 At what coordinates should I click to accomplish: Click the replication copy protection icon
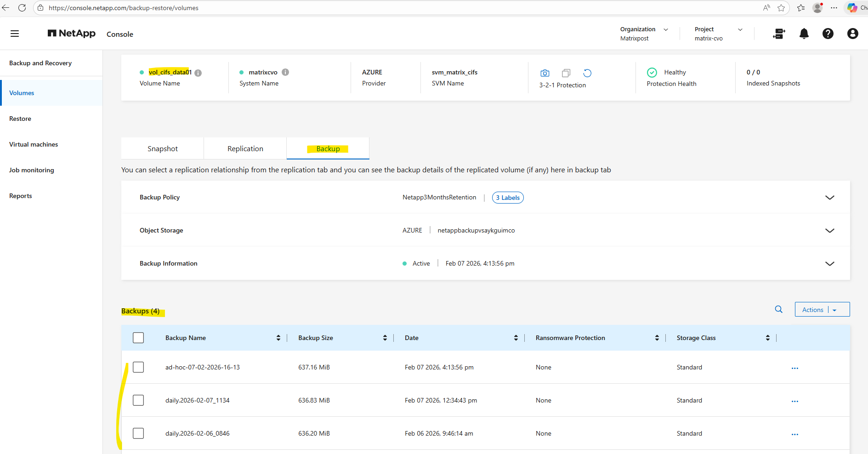pyautogui.click(x=566, y=73)
